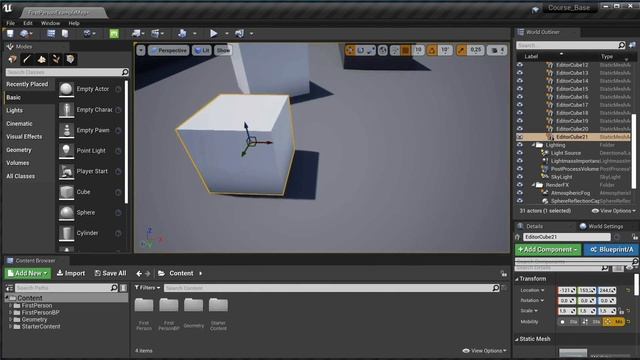
Task: Open rotation snap 10° dropdown
Action: [x=445, y=50]
